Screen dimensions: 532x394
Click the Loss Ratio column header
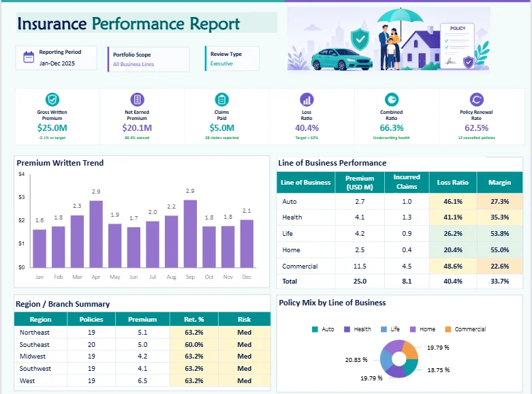pos(453,183)
